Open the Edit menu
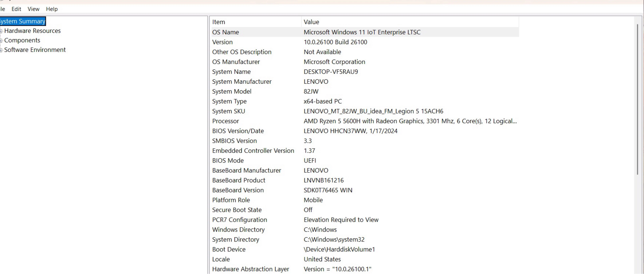Screen dimensions: 644x274 click(16, 9)
